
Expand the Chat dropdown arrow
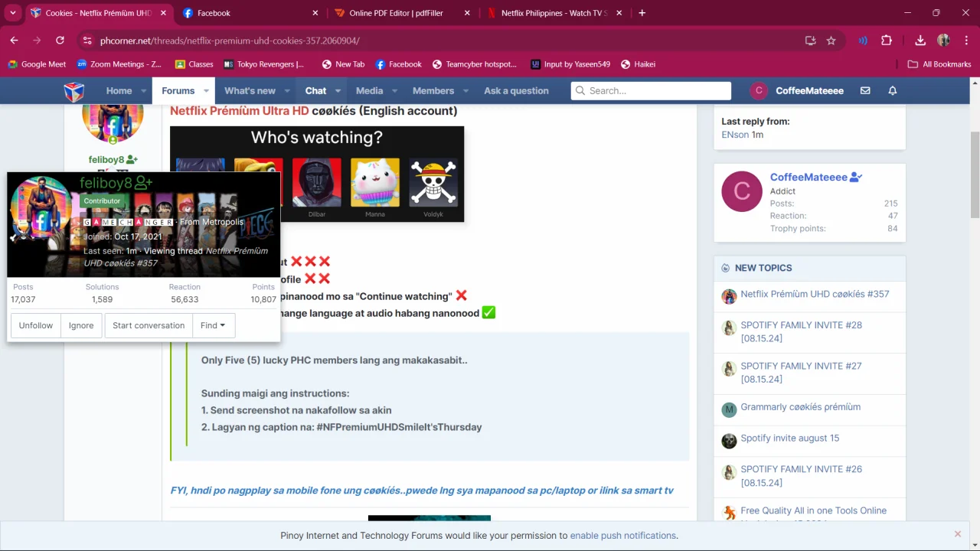point(338,91)
